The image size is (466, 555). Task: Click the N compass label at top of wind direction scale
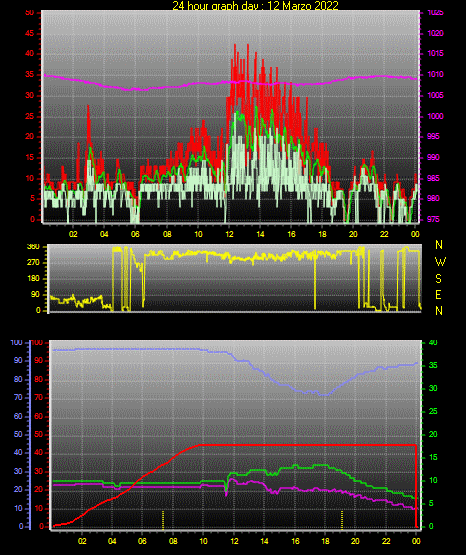439,245
